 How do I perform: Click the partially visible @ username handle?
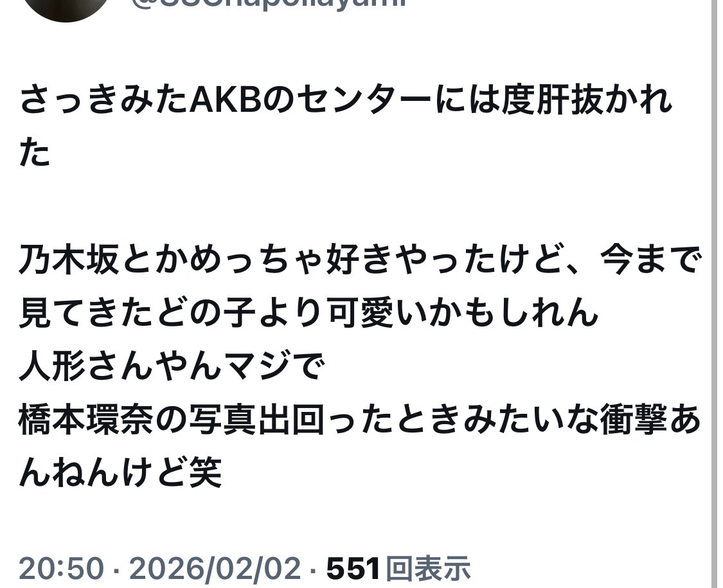[270, 4]
